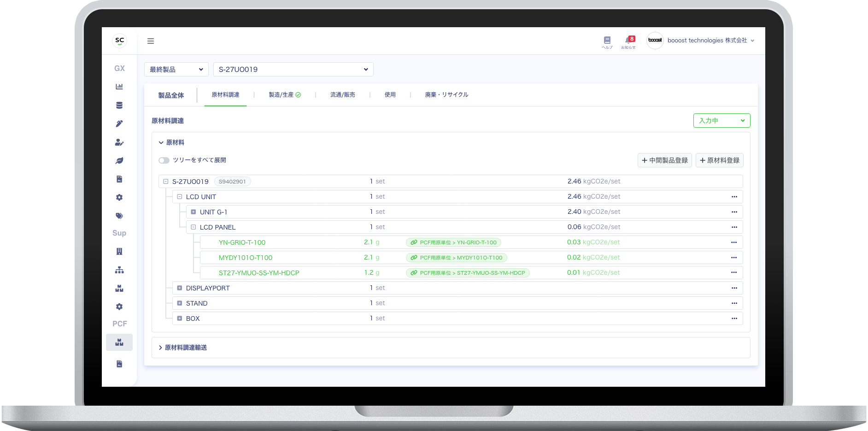Open PCF用原単位 link for YN-GRIO-T-100
The width and height of the screenshot is (868, 431).
click(x=453, y=242)
